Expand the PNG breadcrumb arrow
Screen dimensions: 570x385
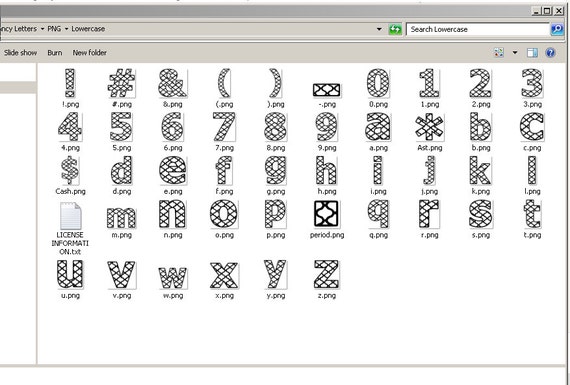(66, 29)
